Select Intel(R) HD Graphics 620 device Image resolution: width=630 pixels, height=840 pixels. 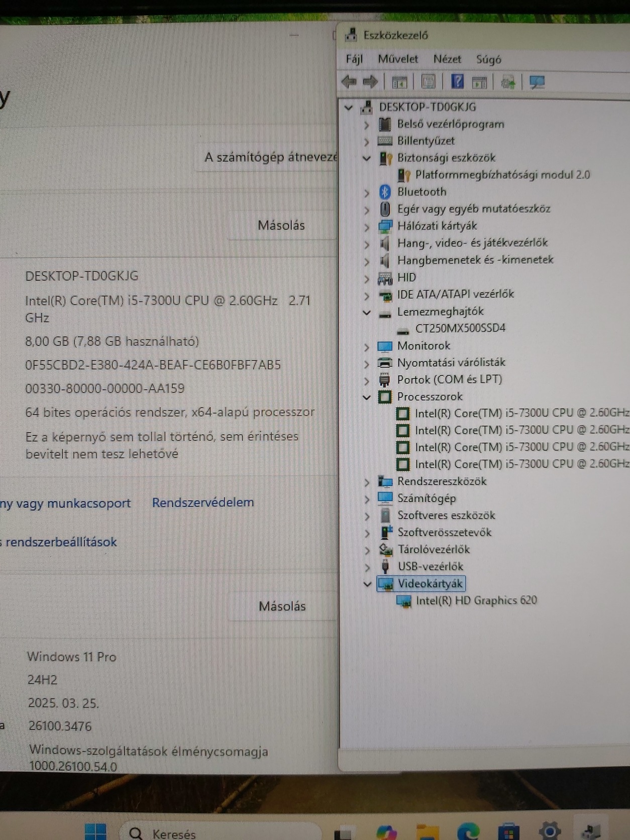(x=476, y=600)
